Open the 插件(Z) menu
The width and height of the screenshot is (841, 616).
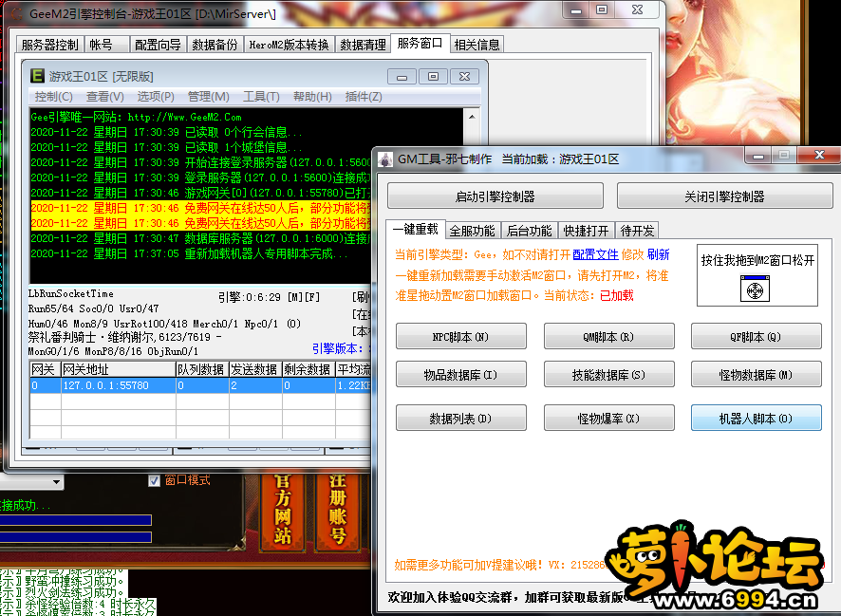coord(364,97)
